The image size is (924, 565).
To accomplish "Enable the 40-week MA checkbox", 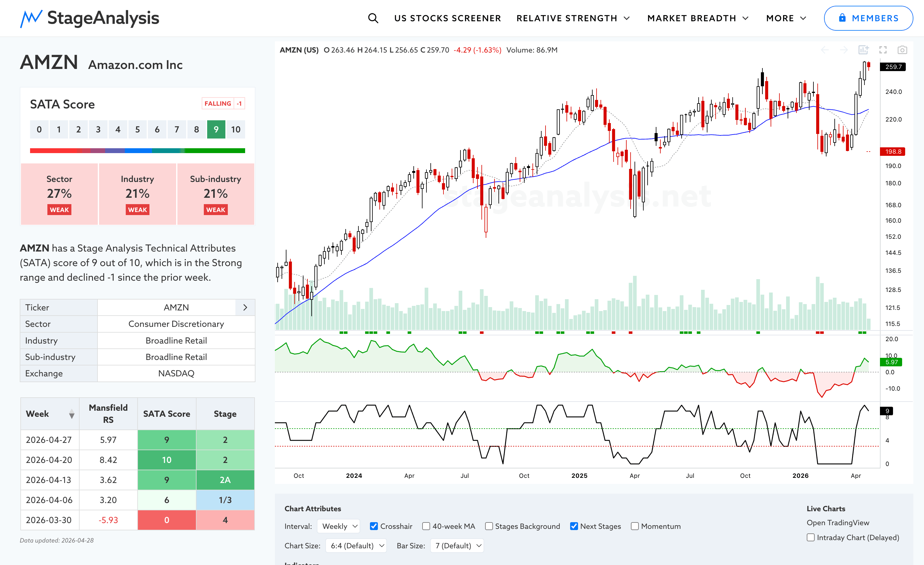I will (426, 526).
